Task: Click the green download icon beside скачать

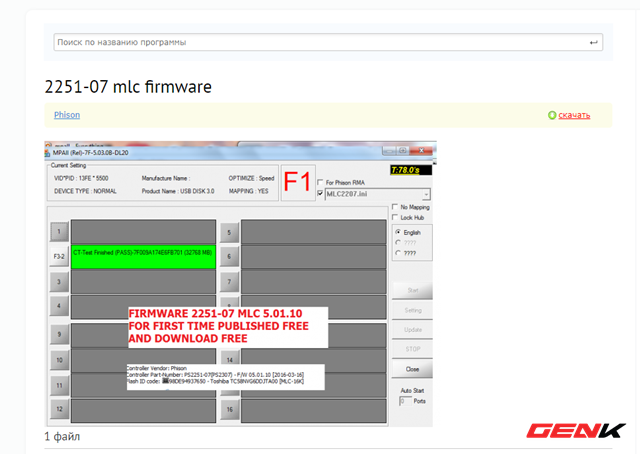Action: click(x=552, y=115)
